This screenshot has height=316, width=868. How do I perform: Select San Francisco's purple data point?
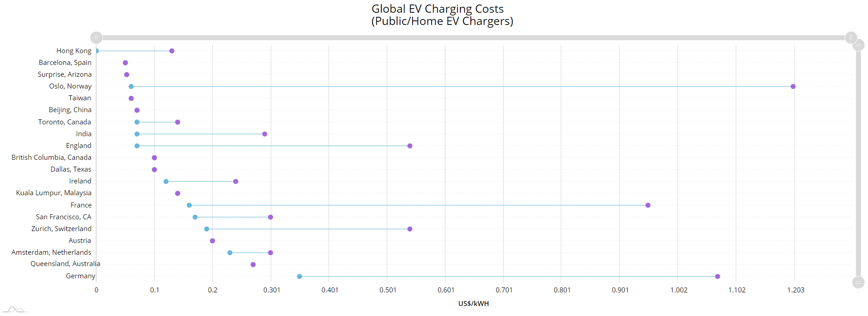271,217
